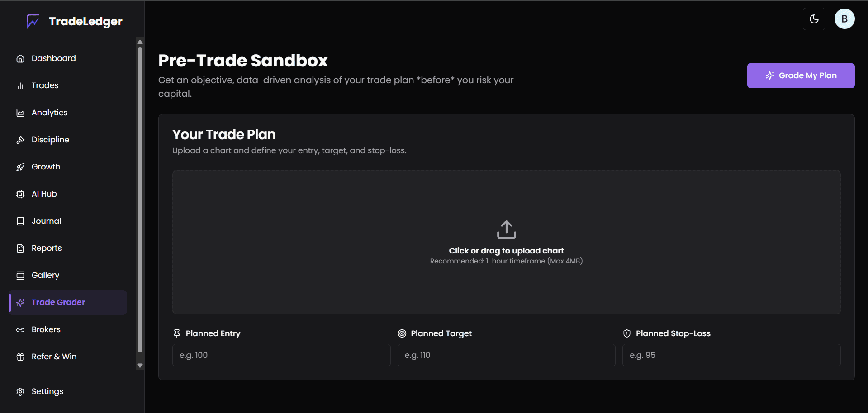Focus the Planned Target input field
The image size is (868, 413).
click(506, 355)
